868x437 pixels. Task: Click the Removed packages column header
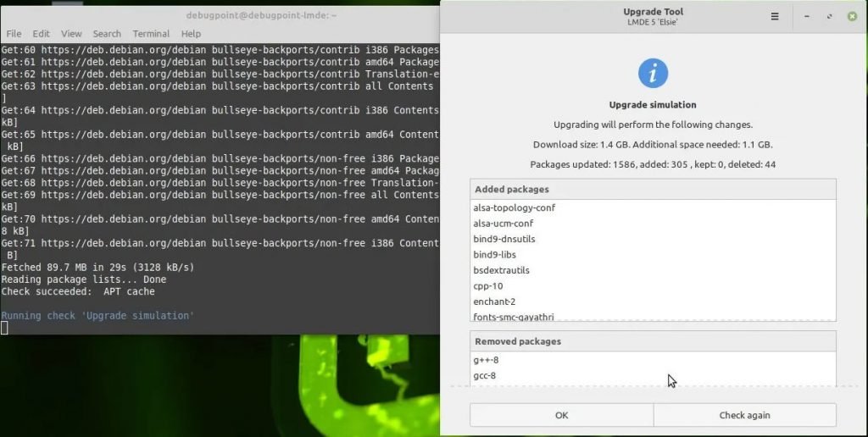coord(654,341)
